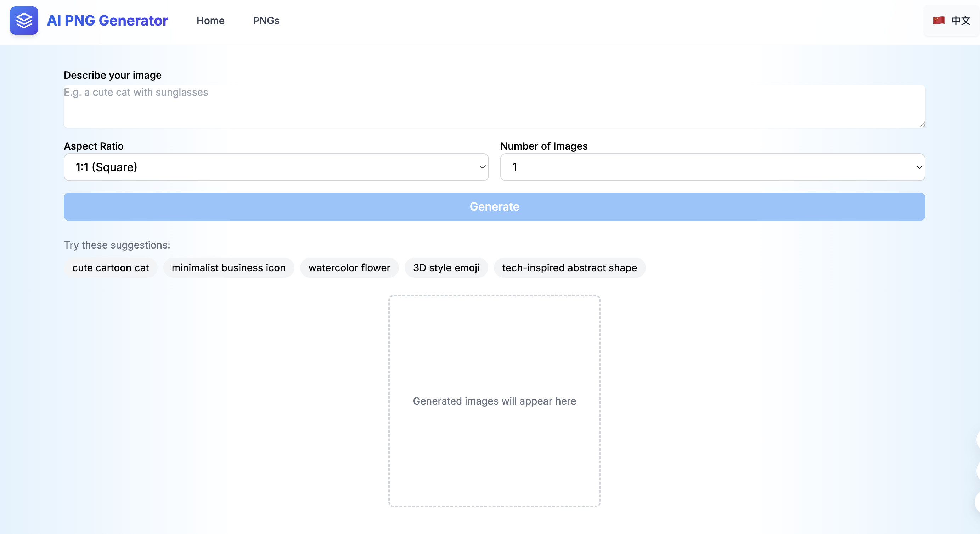Screen dimensions: 980x534
Task: Click the generated images placeholder area
Action: pos(494,401)
